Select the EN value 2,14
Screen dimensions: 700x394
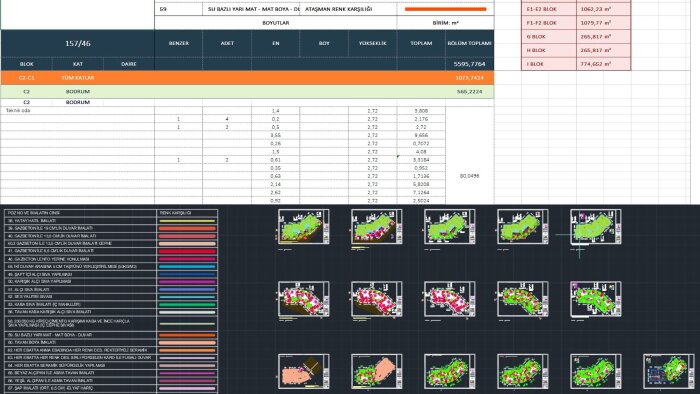275,184
